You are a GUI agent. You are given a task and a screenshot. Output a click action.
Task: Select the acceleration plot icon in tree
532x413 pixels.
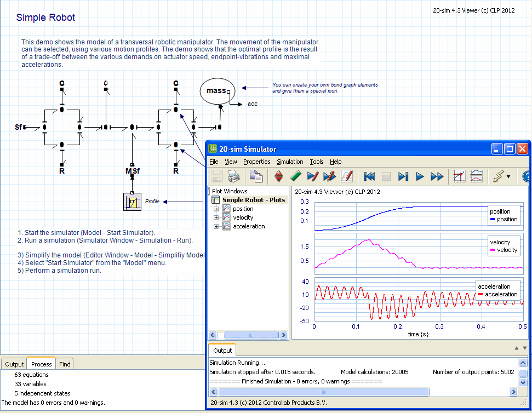(226, 226)
